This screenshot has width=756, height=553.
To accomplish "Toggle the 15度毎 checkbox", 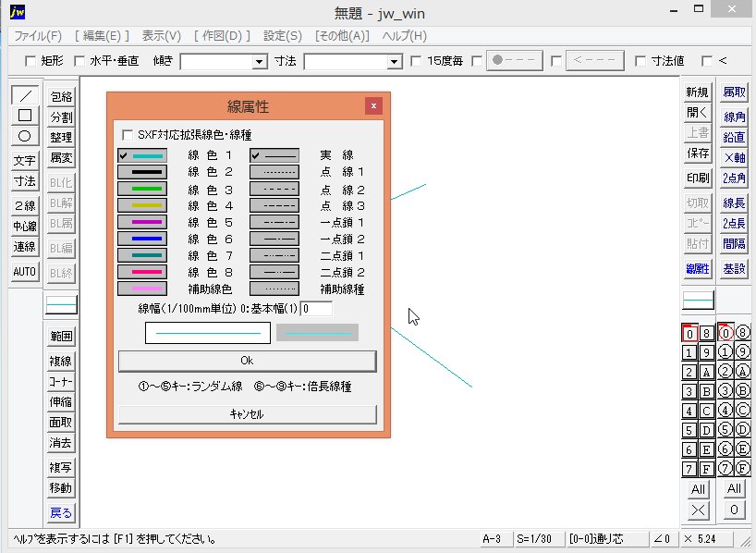I will (x=416, y=61).
